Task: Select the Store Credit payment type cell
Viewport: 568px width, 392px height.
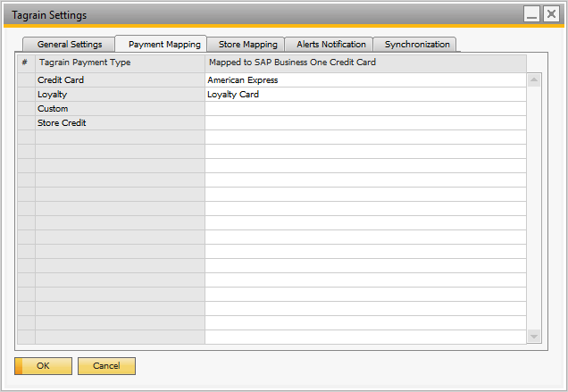Action: [x=119, y=123]
